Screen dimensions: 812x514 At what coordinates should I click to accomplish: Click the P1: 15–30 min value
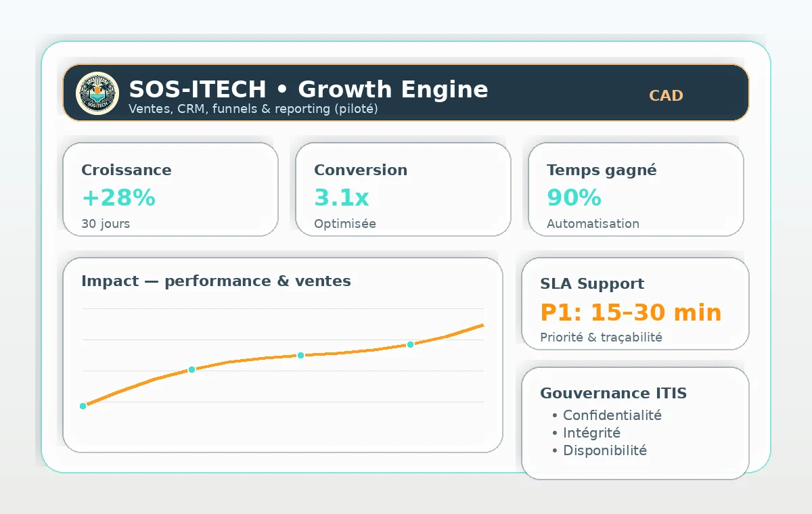631,312
